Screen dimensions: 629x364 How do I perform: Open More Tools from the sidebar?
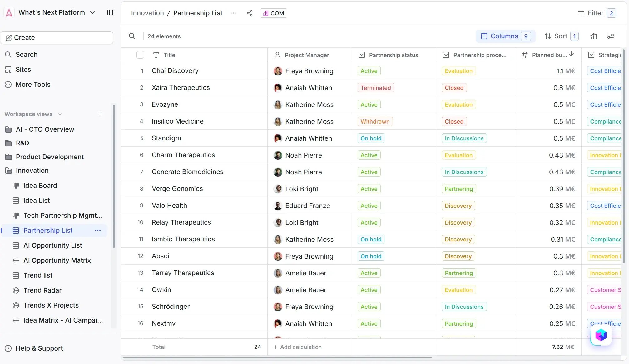tap(33, 84)
